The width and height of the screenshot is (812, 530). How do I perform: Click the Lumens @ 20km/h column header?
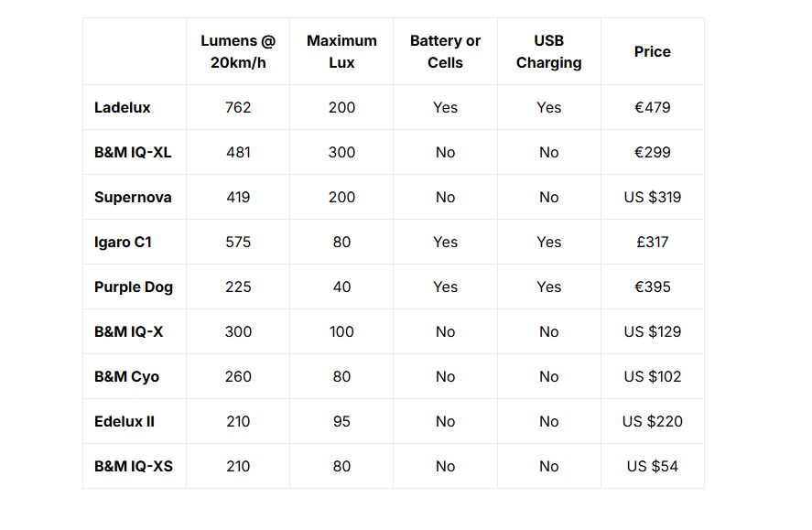pos(238,51)
